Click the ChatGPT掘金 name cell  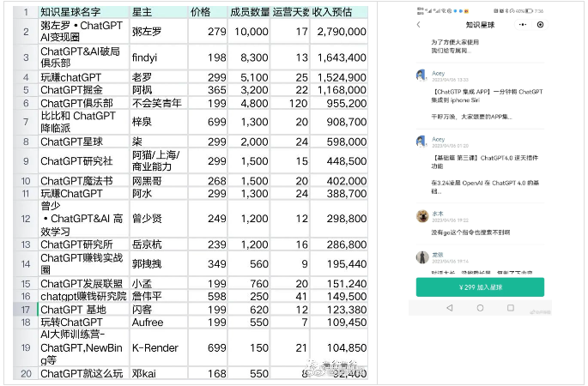point(84,90)
